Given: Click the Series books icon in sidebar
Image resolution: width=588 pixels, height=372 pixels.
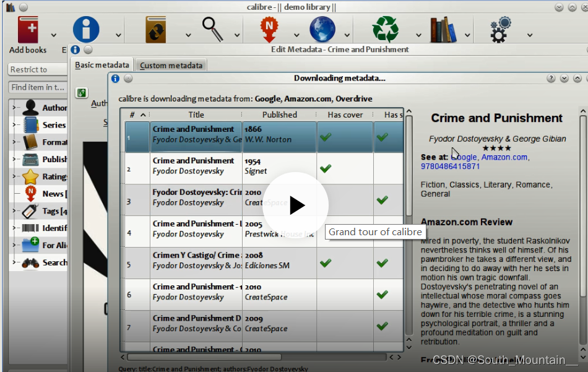Looking at the screenshot, I should 30,125.
